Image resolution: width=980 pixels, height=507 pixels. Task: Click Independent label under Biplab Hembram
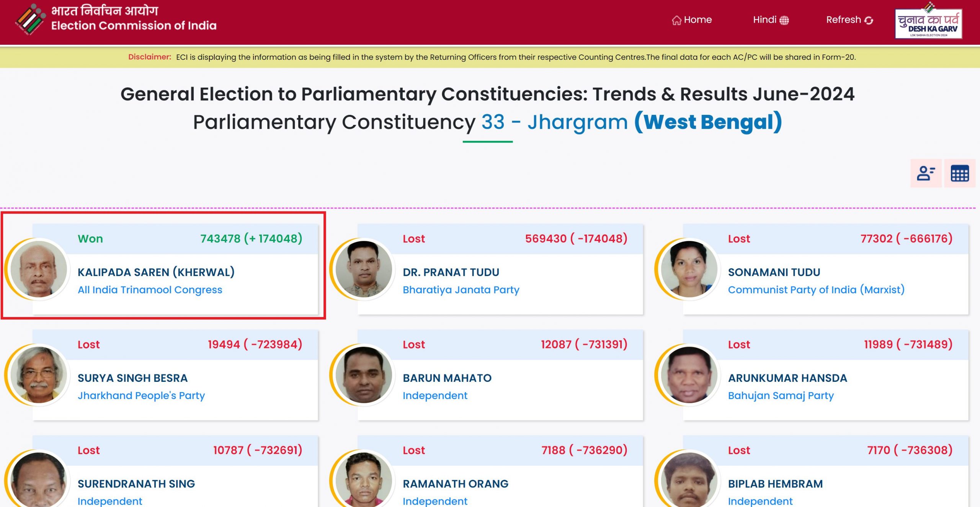[760, 501]
